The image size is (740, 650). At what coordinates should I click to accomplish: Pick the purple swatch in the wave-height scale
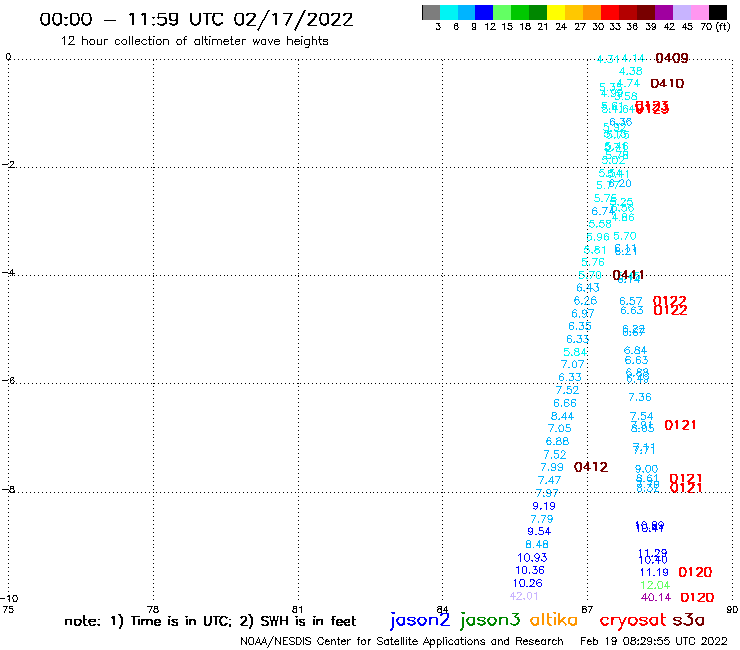click(663, 12)
